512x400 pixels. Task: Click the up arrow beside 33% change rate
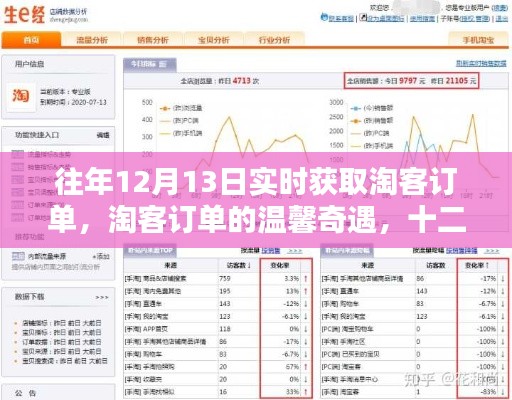[306, 392]
